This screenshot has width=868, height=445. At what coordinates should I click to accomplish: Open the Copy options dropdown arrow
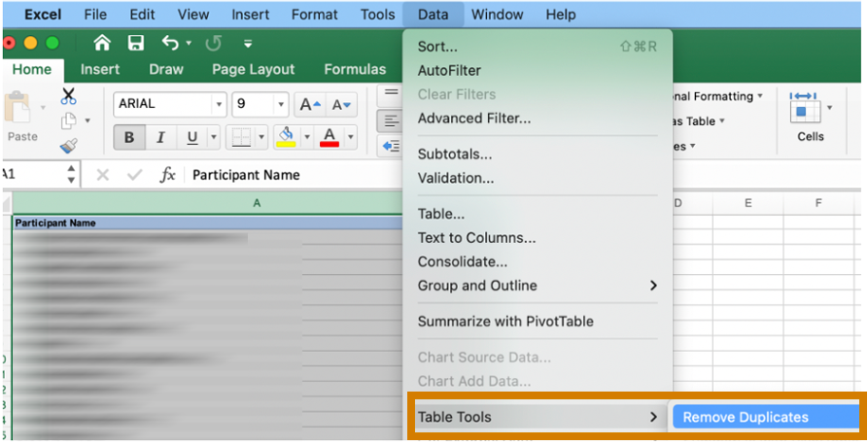pos(87,120)
